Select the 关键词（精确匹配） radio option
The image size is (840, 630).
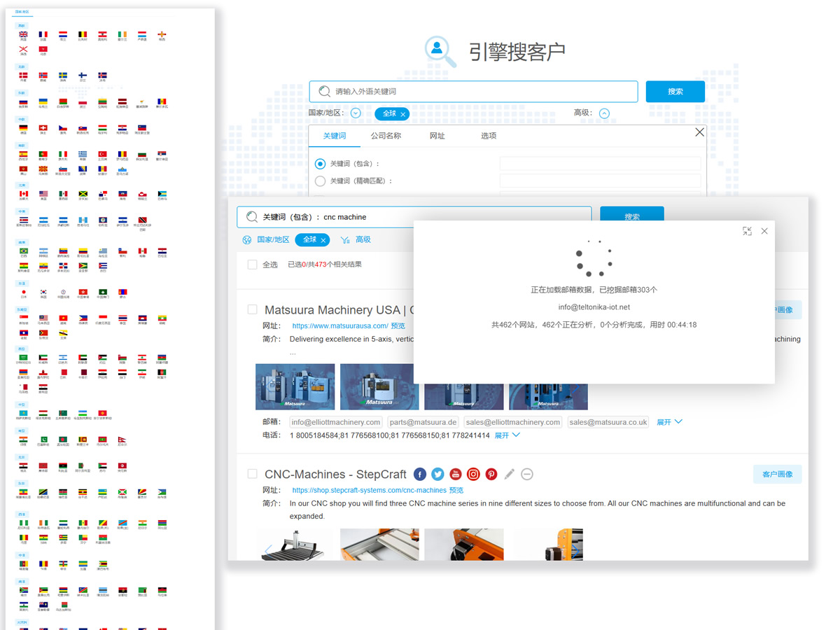click(321, 181)
